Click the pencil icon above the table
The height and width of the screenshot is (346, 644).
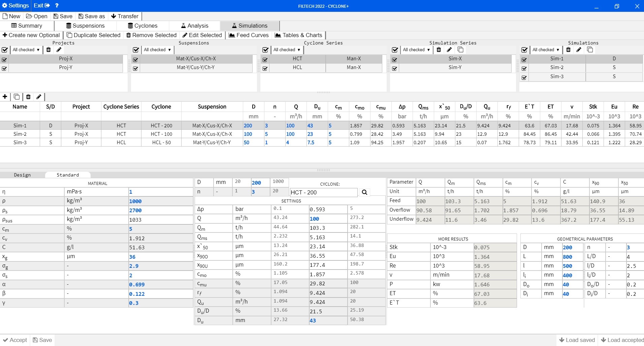[x=39, y=97]
